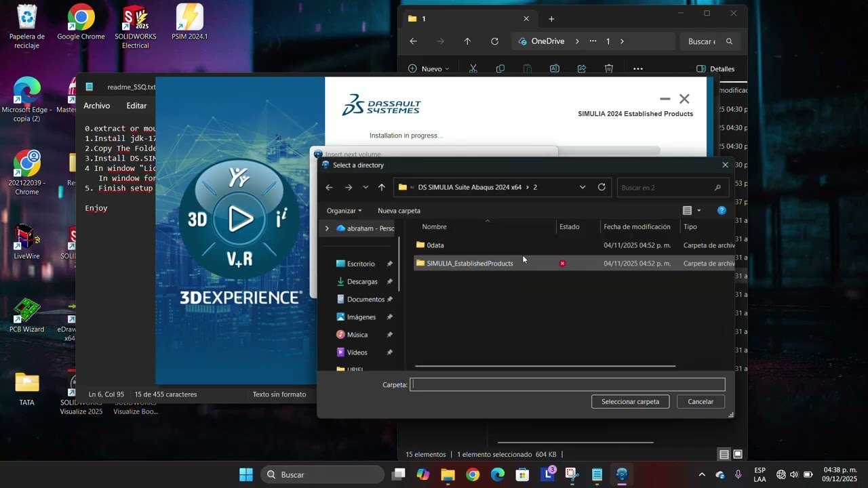868x488 pixels.
Task: Open Música in the dialog sidebar
Action: tap(357, 334)
